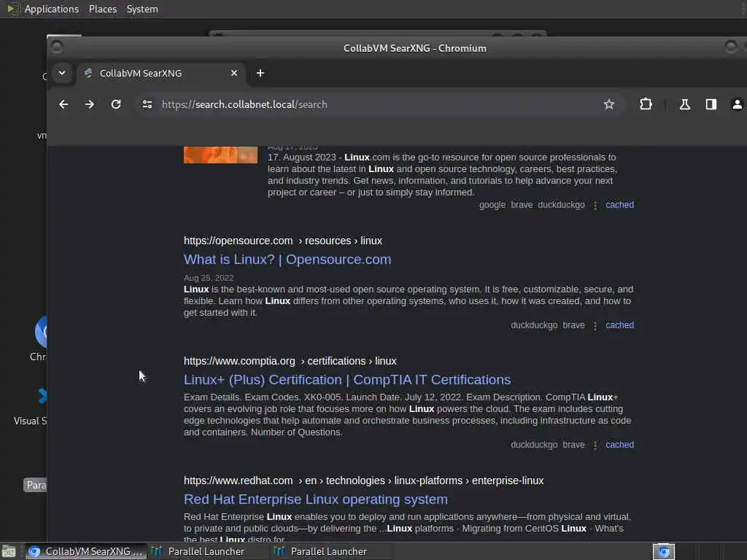Open the Places menu

tap(103, 9)
